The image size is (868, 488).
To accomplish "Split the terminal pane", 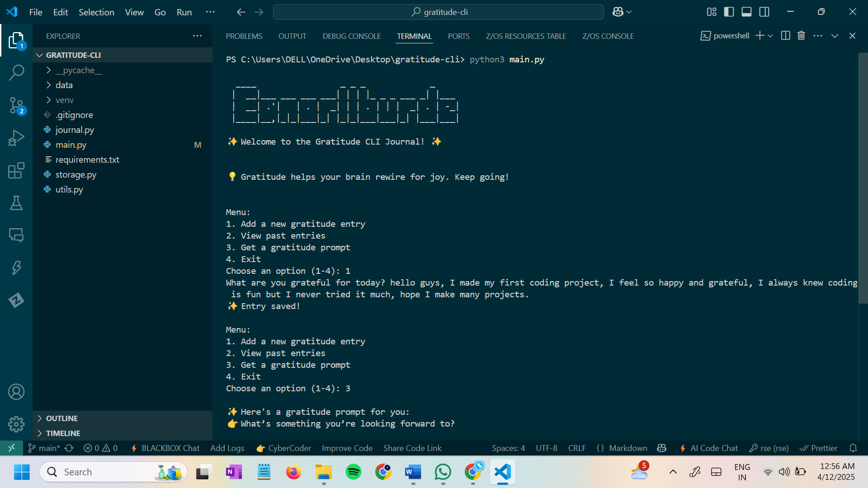I will [x=786, y=36].
